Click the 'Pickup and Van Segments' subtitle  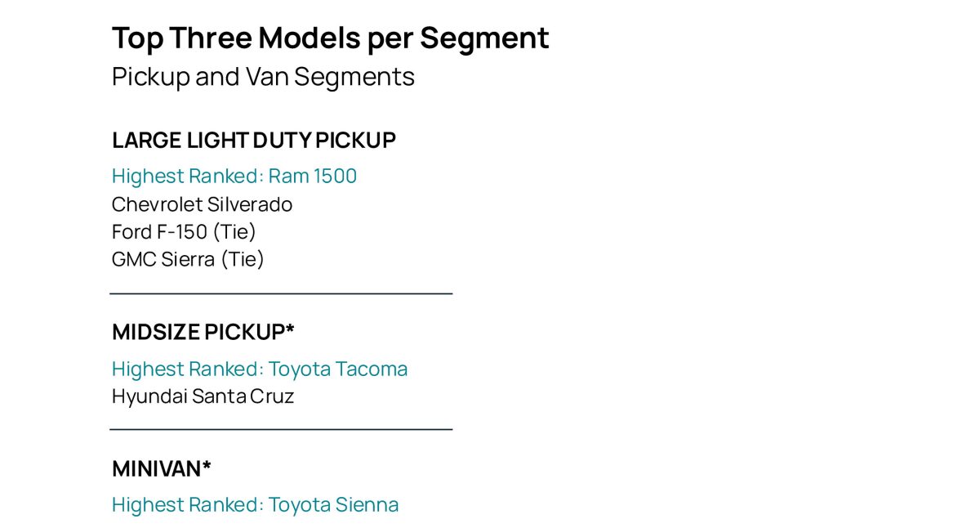[263, 77]
